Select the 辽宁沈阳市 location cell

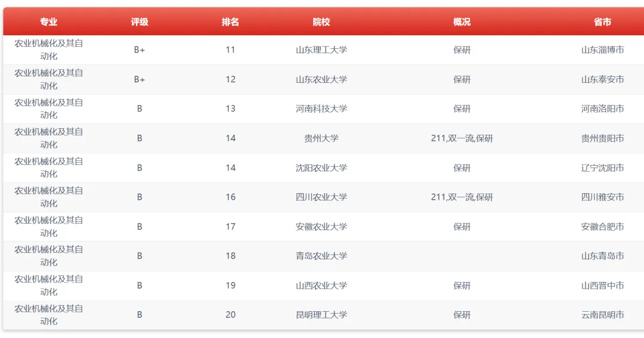(x=602, y=168)
